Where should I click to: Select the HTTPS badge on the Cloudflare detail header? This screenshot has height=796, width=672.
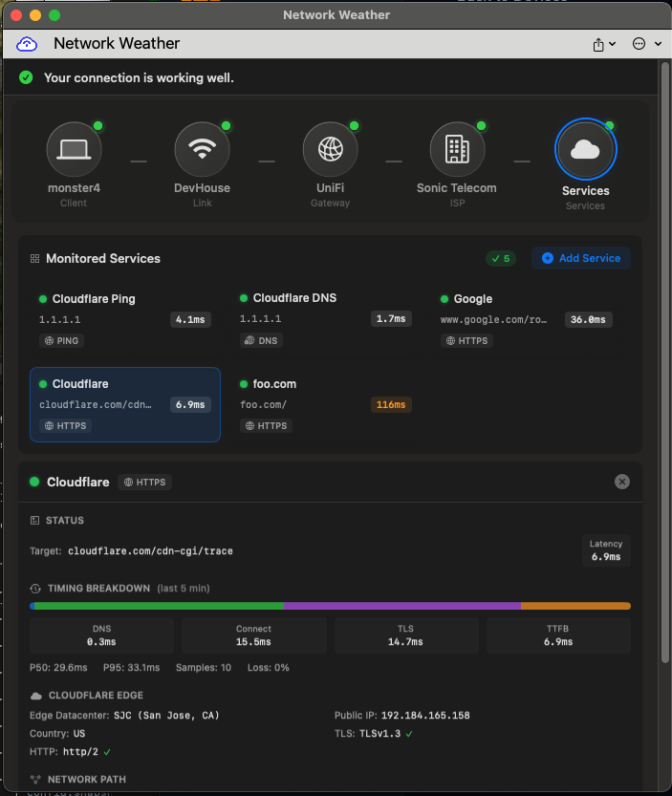click(144, 482)
